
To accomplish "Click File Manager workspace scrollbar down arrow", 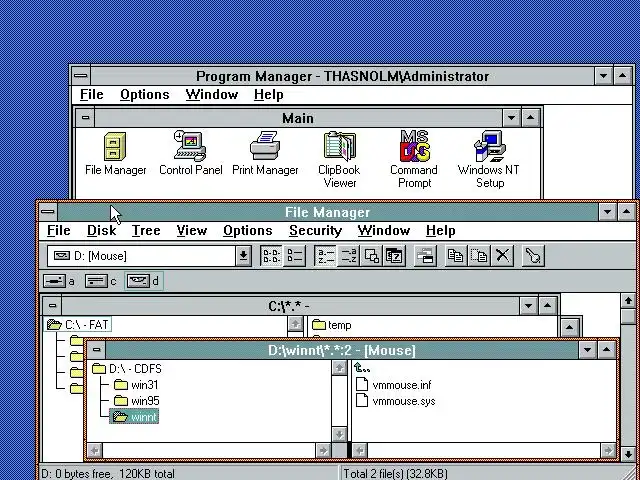I will point(628,453).
